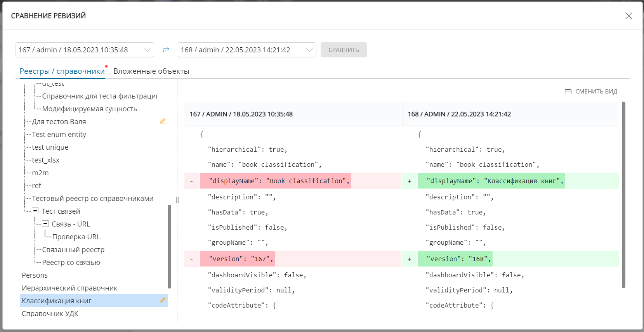Select test_xlsx tree item
The height and width of the screenshot is (332, 644).
(46, 160)
